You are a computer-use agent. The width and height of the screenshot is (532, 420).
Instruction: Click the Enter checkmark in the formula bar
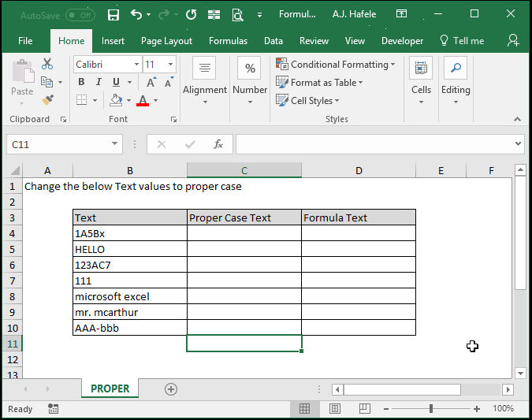pyautogui.click(x=190, y=144)
